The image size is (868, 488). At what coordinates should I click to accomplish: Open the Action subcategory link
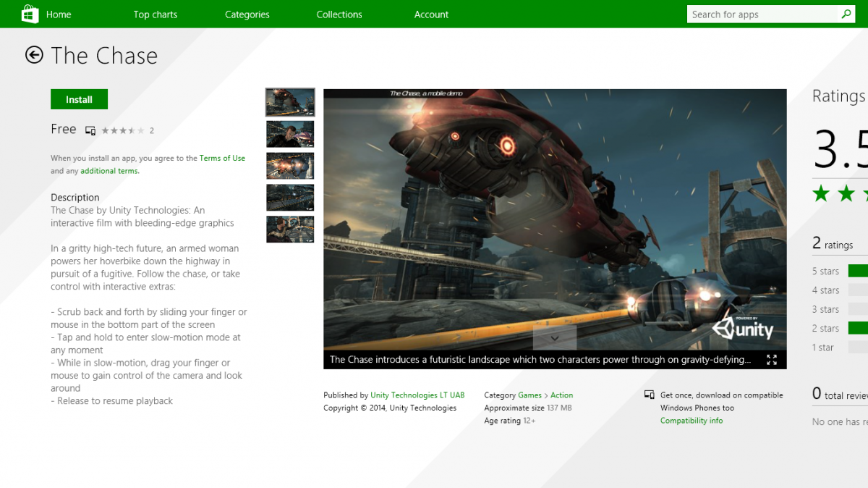pos(562,395)
